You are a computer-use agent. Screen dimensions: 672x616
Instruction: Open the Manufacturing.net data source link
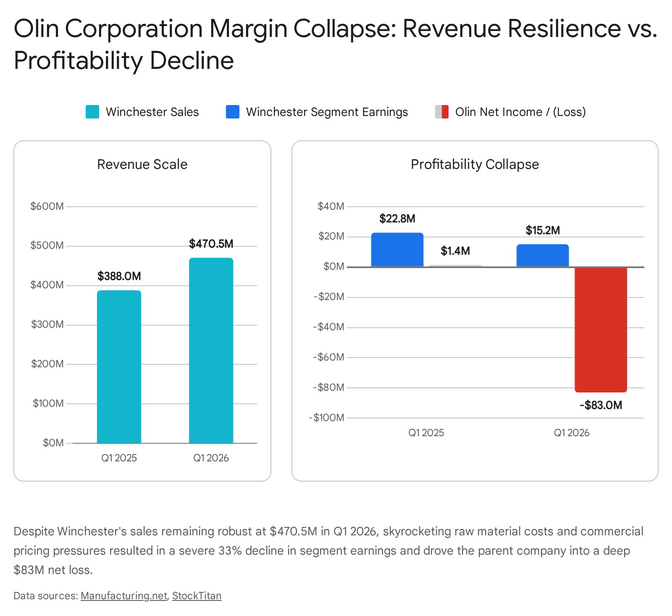tap(124, 596)
